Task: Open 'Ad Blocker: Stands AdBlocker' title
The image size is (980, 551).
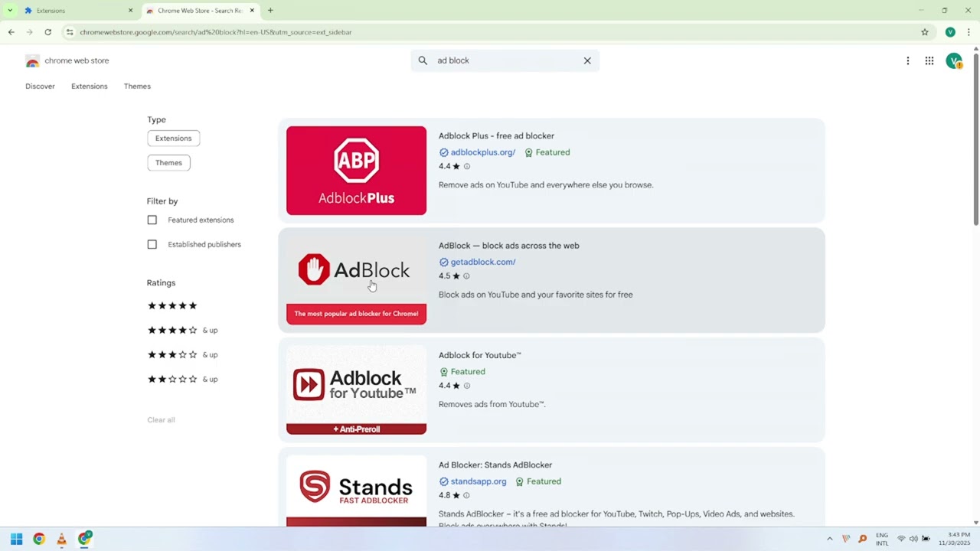Action: [495, 465]
